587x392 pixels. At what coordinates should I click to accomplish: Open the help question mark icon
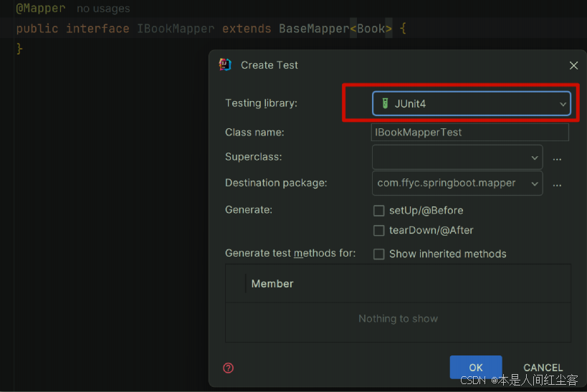228,368
